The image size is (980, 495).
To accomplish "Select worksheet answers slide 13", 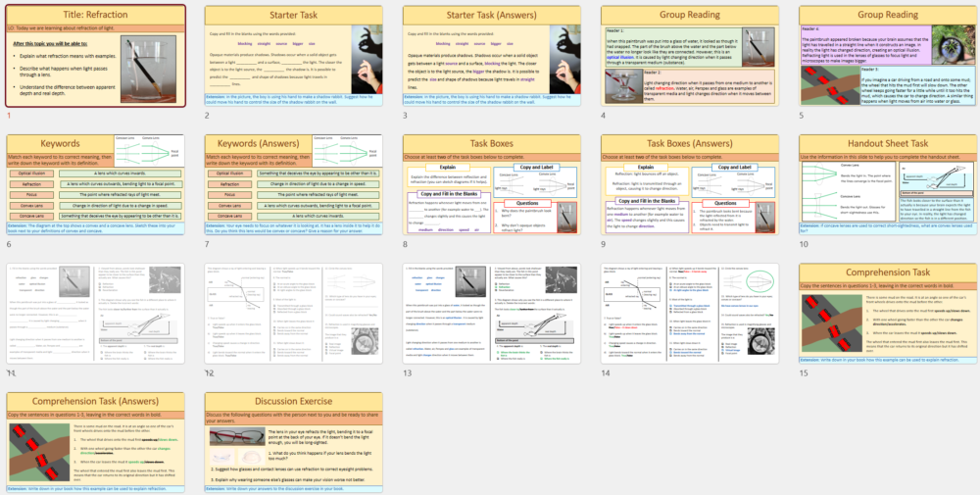I will 492,313.
